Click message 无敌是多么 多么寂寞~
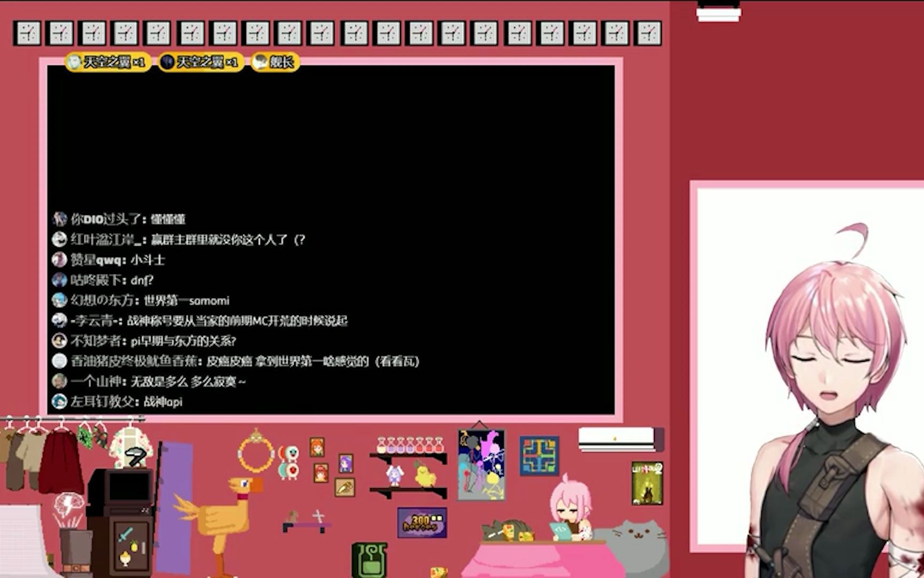 (188, 382)
